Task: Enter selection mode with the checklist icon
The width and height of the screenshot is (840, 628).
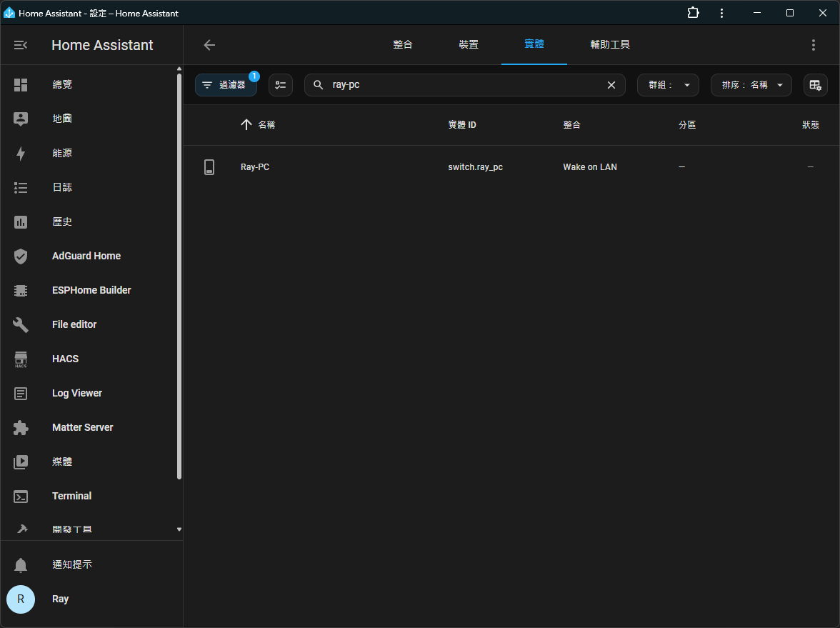Action: (x=280, y=85)
